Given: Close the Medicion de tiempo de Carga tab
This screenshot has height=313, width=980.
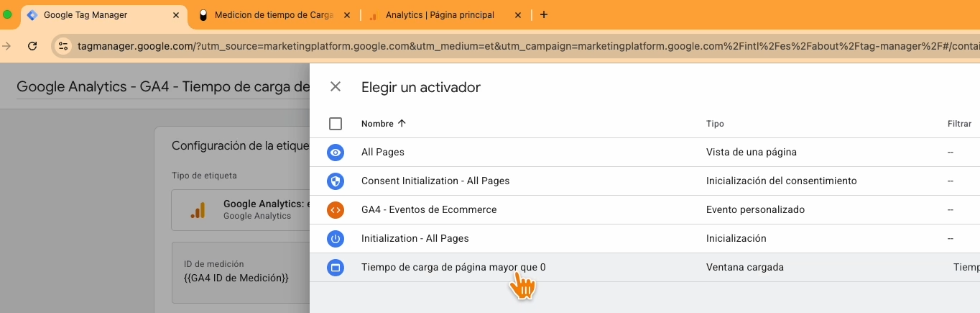Looking at the screenshot, I should point(347,15).
